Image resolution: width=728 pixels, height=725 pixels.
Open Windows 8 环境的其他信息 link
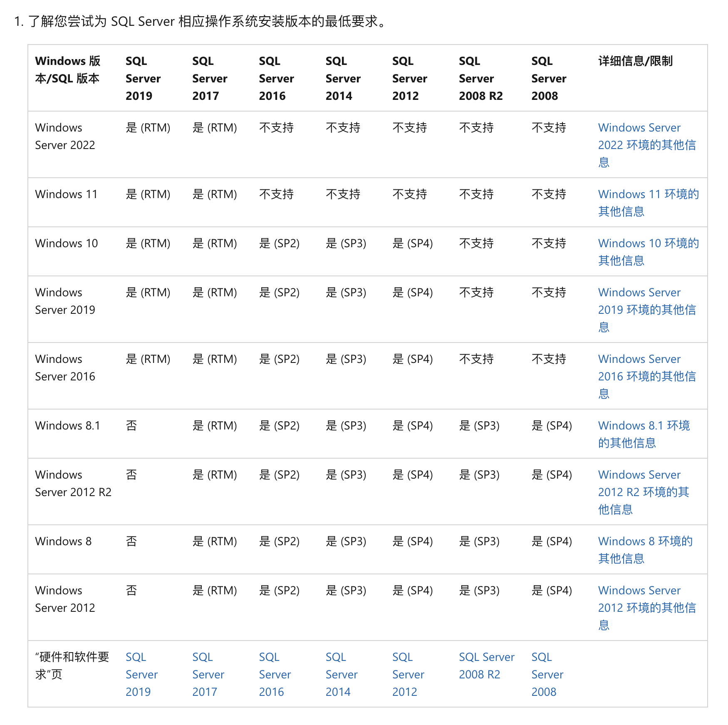pos(645,550)
